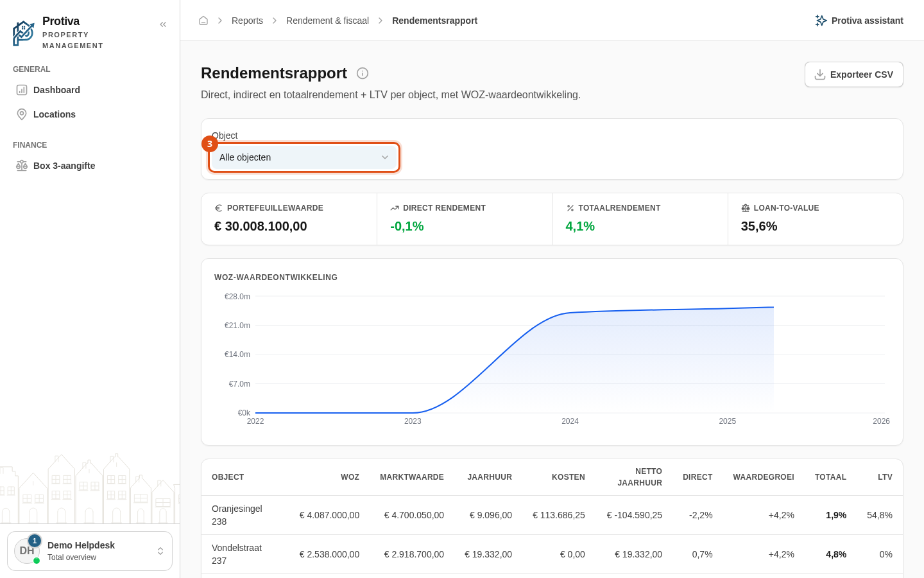
Task: Click the percent icon at Totaalrendement
Action: pos(570,208)
